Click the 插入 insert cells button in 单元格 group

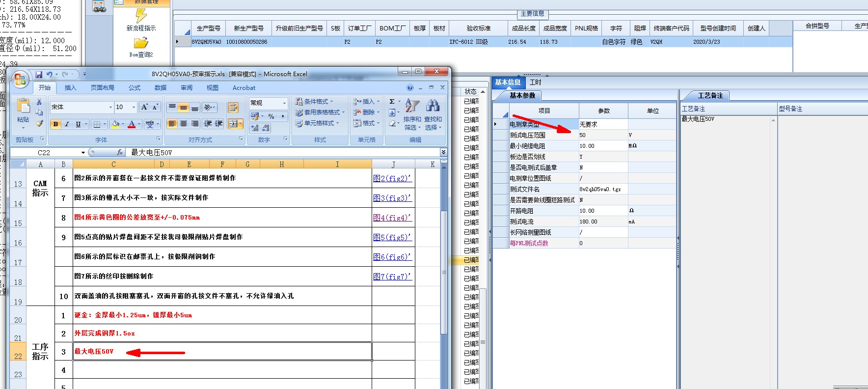(x=366, y=102)
